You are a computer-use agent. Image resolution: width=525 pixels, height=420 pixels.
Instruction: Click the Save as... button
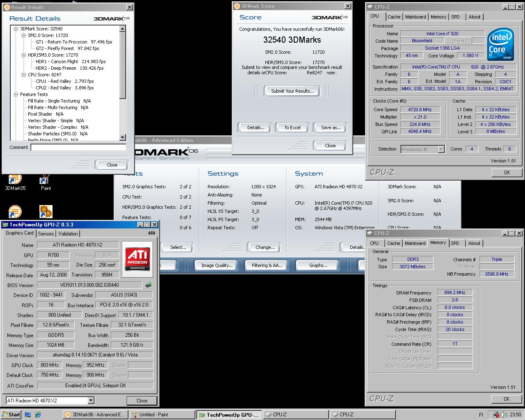point(331,128)
